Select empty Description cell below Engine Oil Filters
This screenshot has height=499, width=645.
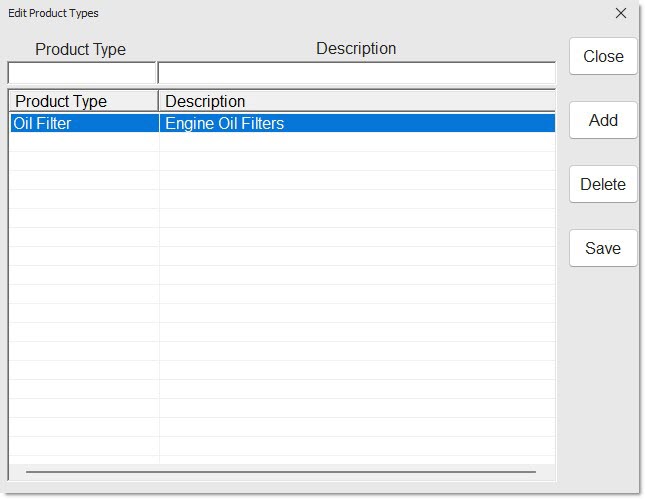coord(356,142)
